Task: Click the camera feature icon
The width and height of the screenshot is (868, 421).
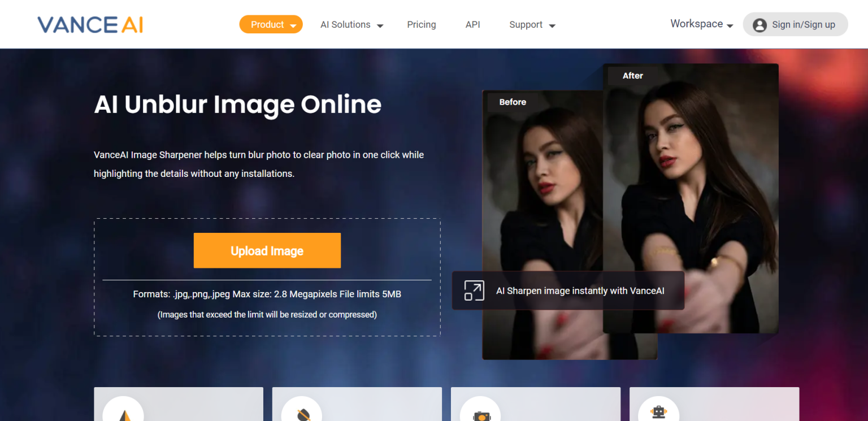Action: (x=481, y=415)
